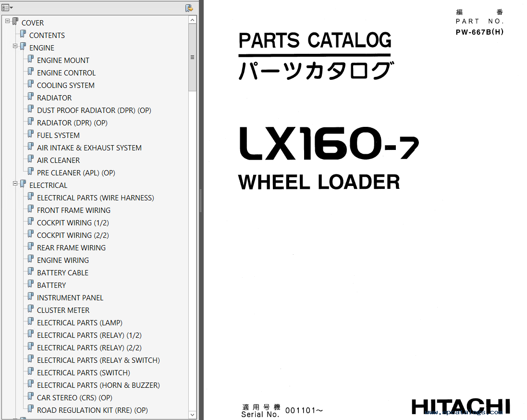Click the RADIATOR bookmark icon

(31, 97)
